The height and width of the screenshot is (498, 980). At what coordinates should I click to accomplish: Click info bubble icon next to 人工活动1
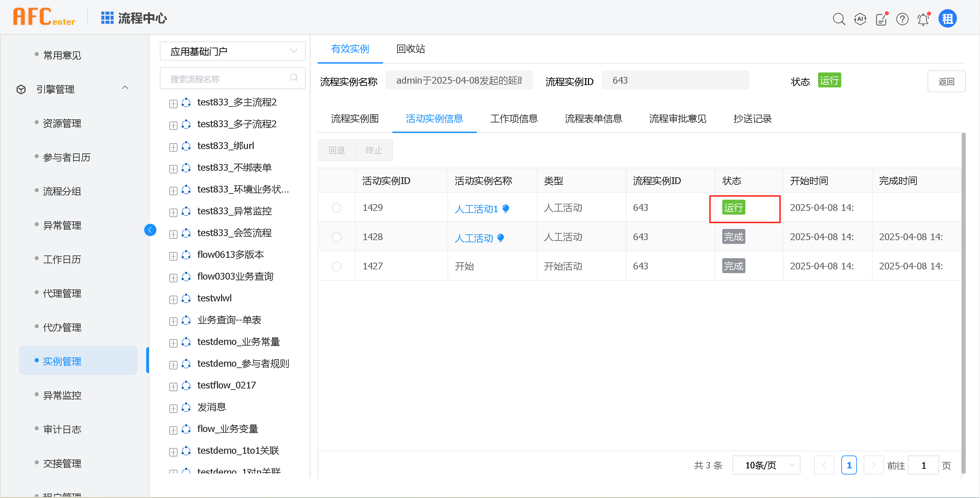point(506,208)
